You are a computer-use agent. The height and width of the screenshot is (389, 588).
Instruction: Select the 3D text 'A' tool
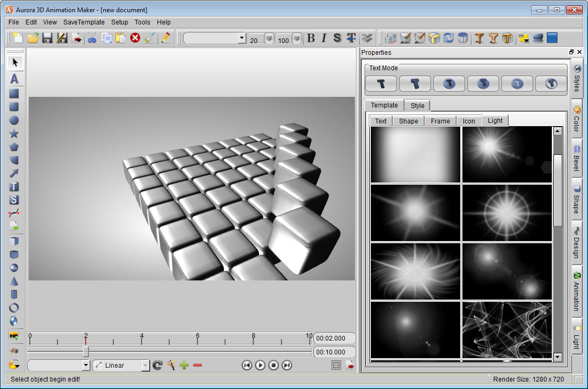14,79
